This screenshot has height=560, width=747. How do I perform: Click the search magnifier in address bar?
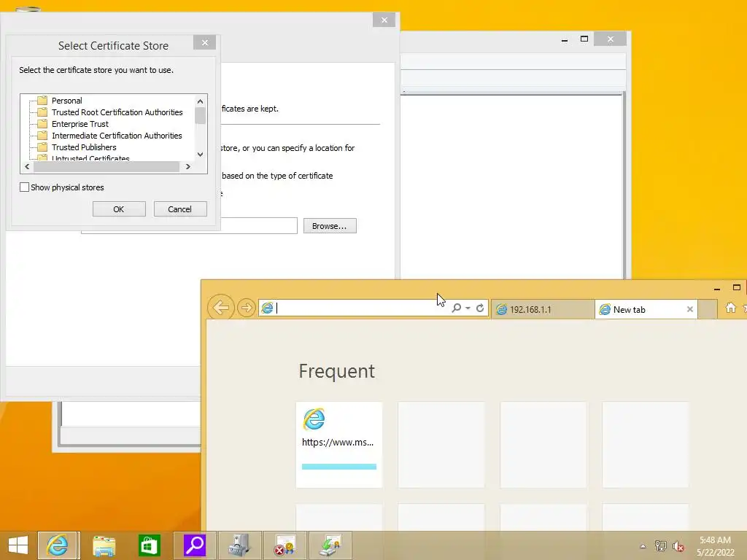coord(456,308)
